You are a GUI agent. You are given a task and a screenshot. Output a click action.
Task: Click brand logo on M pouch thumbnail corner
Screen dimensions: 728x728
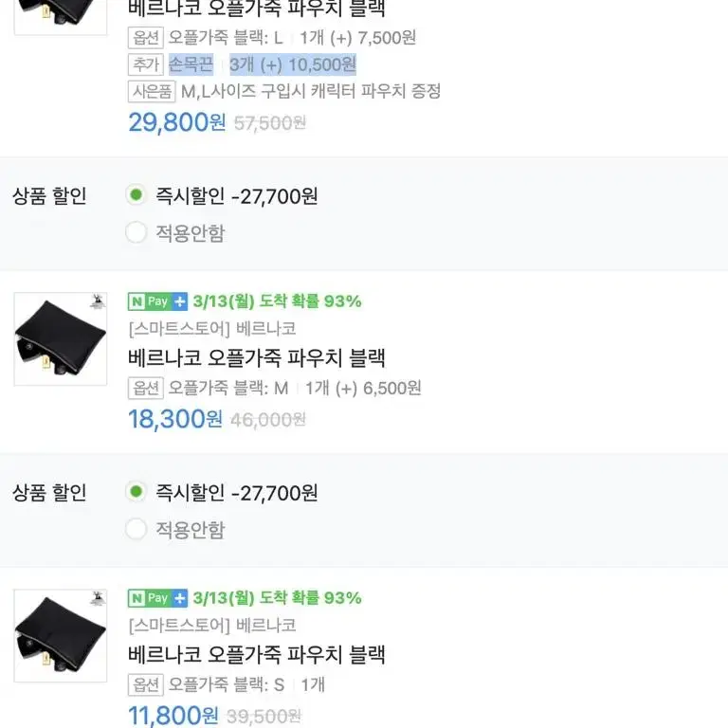[x=98, y=301]
